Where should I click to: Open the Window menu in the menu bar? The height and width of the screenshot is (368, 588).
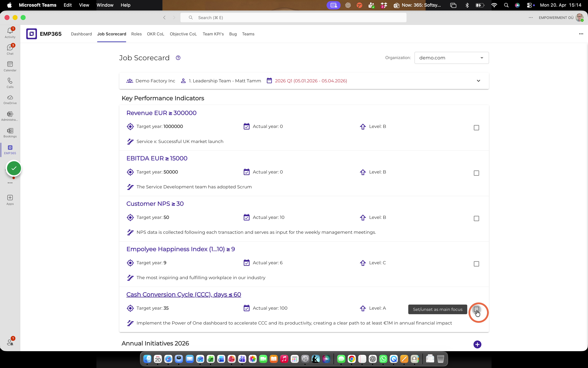[x=105, y=5]
